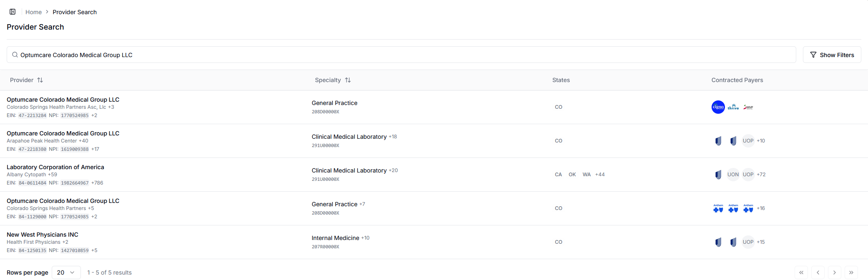The width and height of the screenshot is (868, 280).
Task: Click EIN 84-1129000
Action: coord(33,217)
